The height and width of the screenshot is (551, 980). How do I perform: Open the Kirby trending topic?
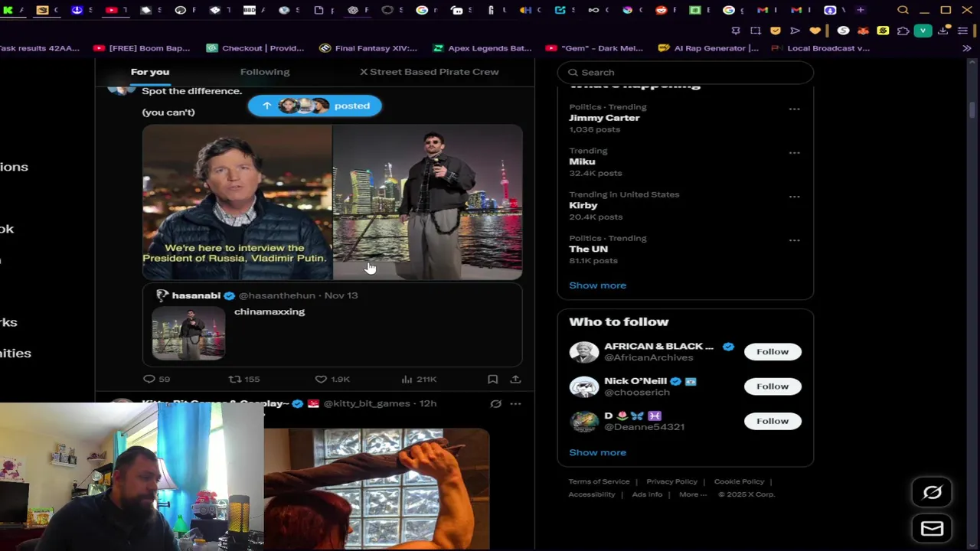(583, 205)
